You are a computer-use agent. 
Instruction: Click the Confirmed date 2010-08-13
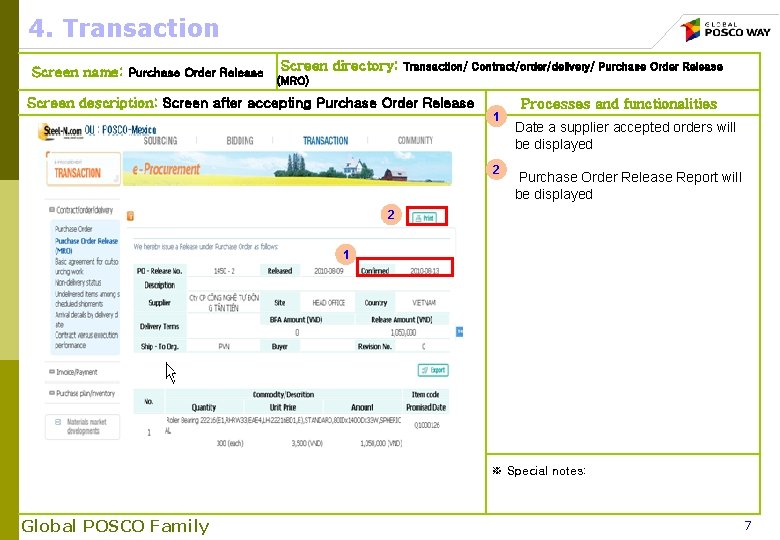pos(425,271)
